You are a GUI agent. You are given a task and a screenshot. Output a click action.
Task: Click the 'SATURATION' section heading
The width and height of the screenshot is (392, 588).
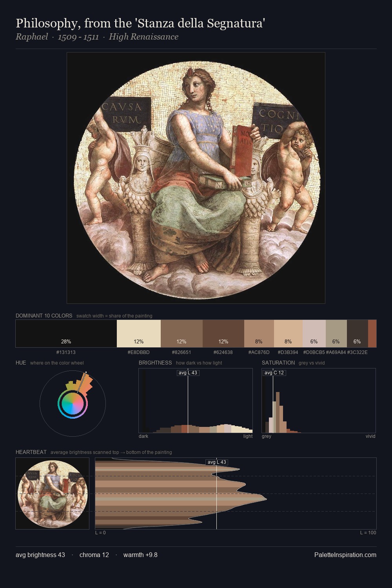pyautogui.click(x=278, y=363)
